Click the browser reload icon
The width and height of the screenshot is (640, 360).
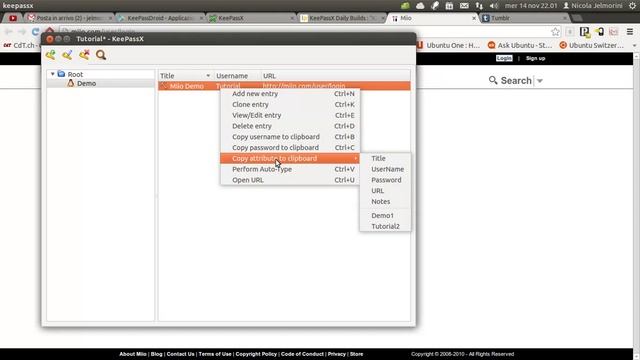(x=36, y=31)
